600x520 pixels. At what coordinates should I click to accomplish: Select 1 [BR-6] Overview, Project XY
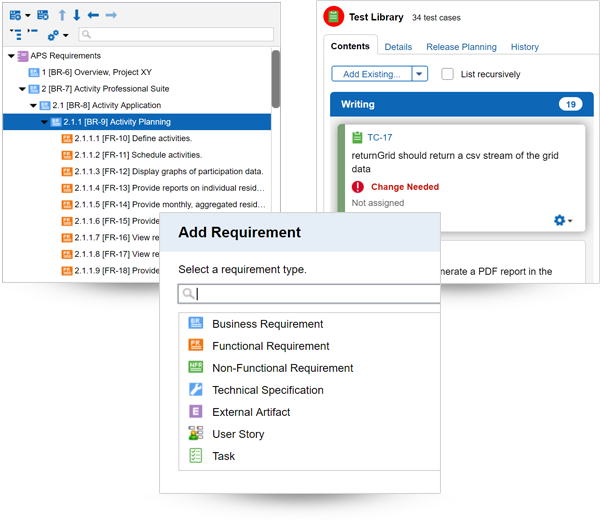click(96, 72)
